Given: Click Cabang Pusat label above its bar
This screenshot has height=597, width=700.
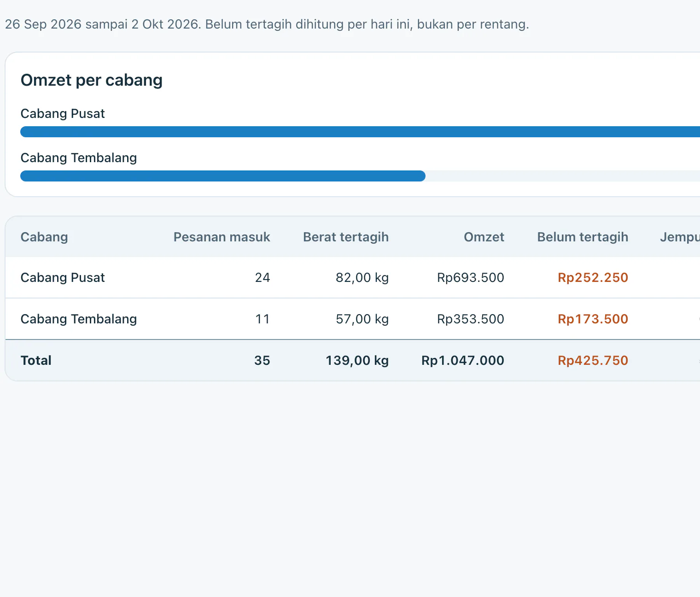Looking at the screenshot, I should tap(63, 113).
